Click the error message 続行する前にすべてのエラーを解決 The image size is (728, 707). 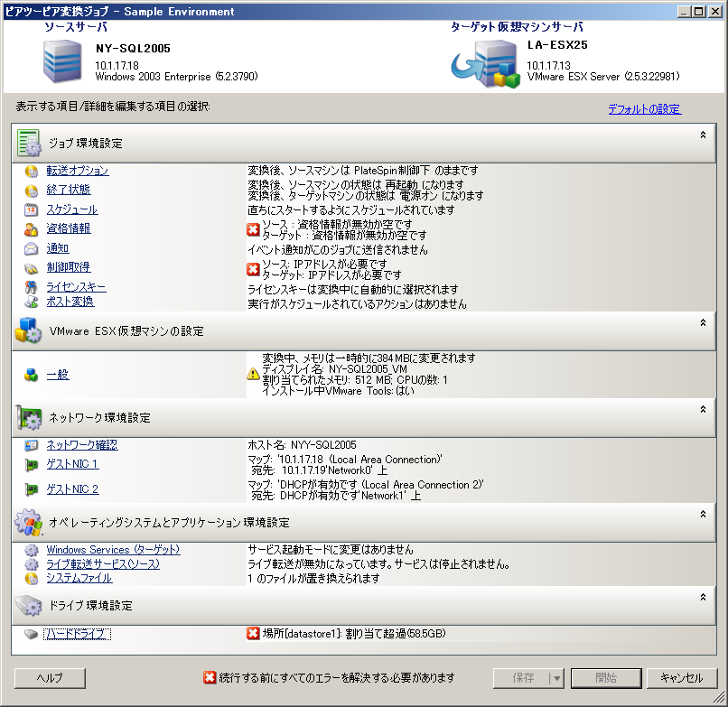click(337, 678)
